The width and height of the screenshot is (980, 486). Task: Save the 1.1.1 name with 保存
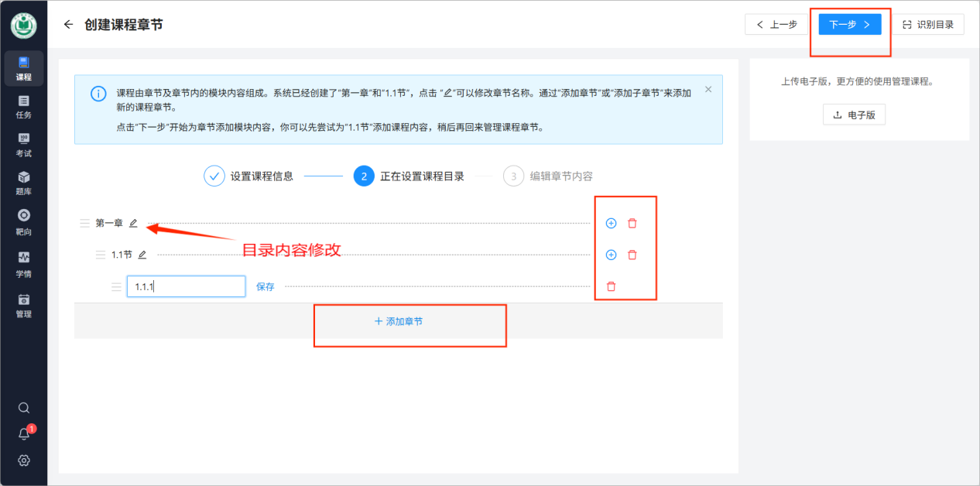tap(266, 286)
